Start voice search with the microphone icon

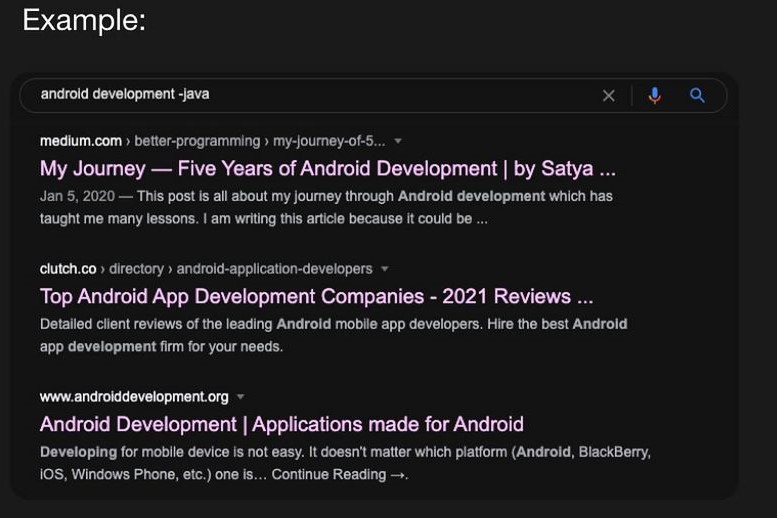(x=655, y=95)
